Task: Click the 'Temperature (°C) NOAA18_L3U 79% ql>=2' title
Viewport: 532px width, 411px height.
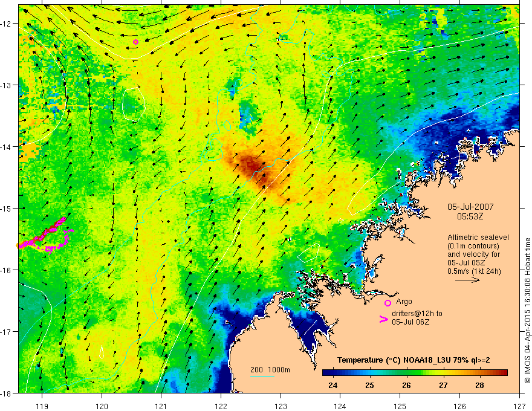Action: [x=414, y=360]
